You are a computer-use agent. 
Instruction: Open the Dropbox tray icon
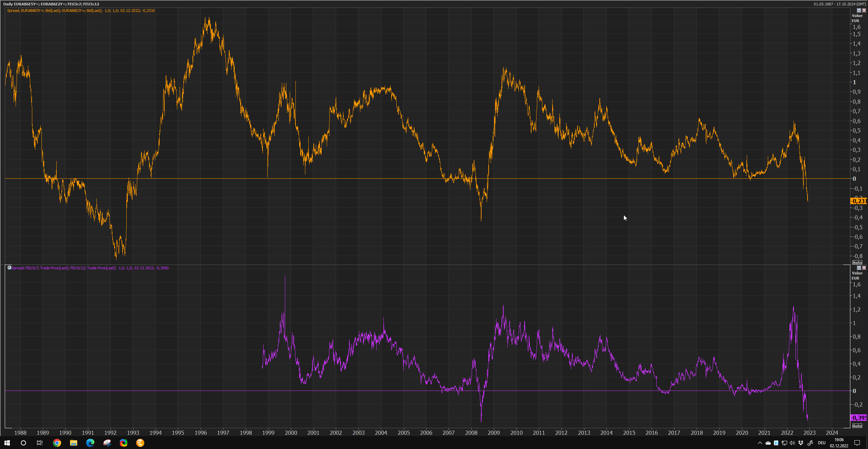click(x=801, y=443)
